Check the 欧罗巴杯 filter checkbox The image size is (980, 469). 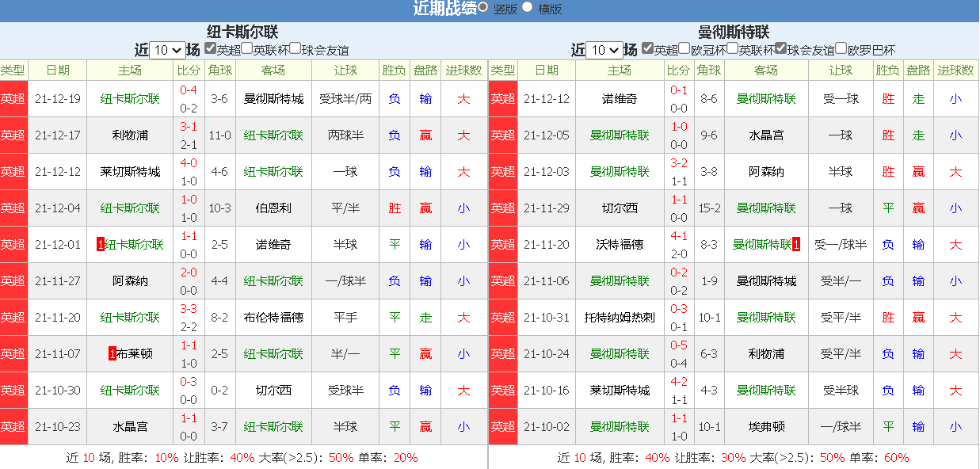pos(841,48)
